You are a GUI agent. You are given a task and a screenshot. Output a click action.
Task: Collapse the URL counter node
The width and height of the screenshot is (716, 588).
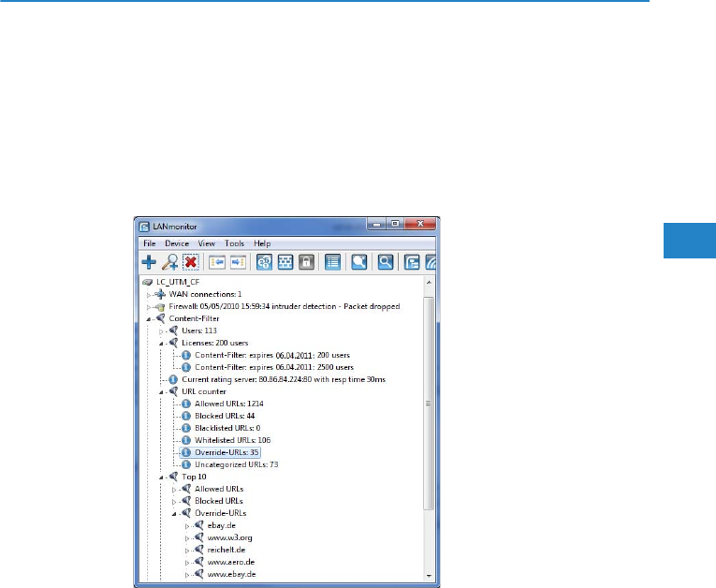(x=161, y=392)
